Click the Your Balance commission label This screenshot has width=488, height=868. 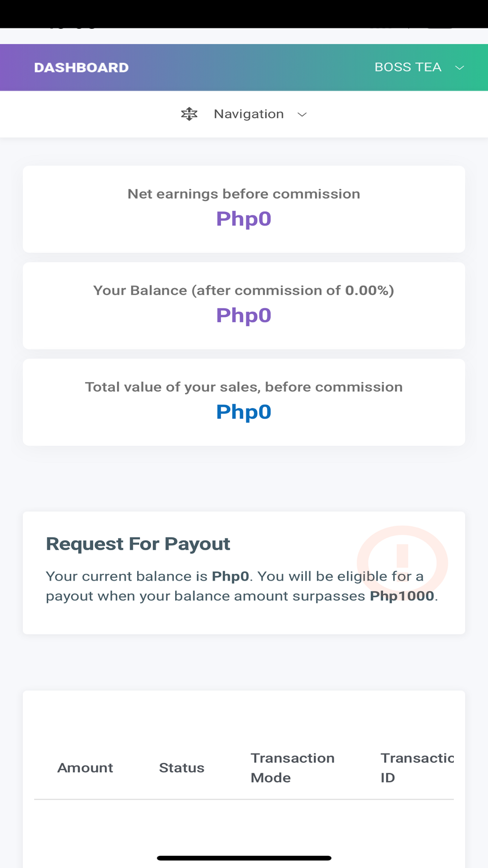[x=244, y=290]
